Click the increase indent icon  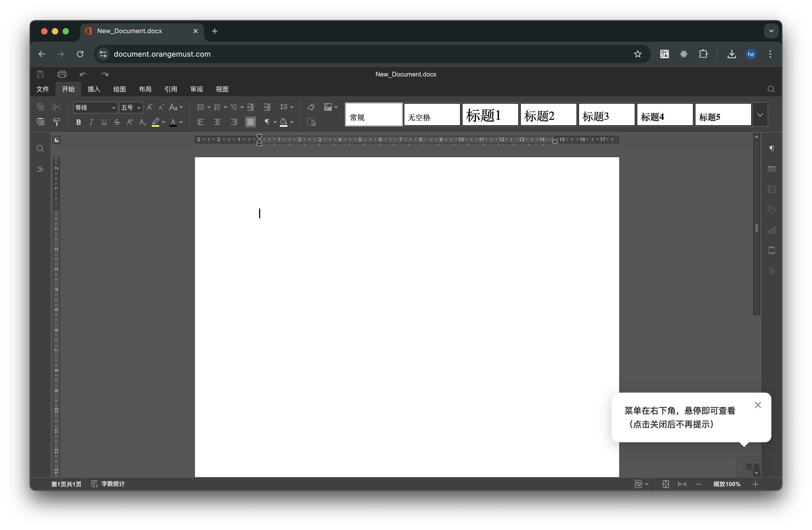[x=267, y=107]
